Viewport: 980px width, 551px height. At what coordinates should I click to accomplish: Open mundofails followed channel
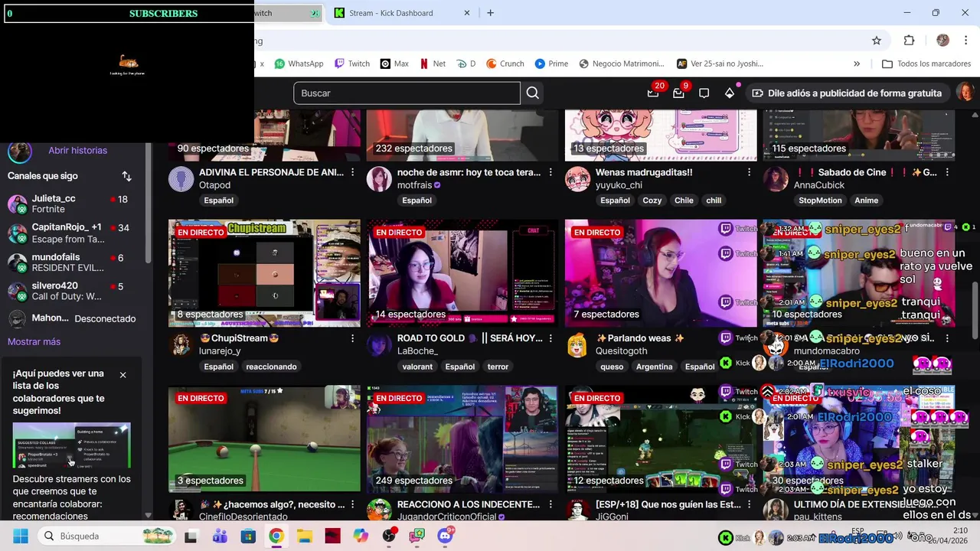tap(71, 262)
